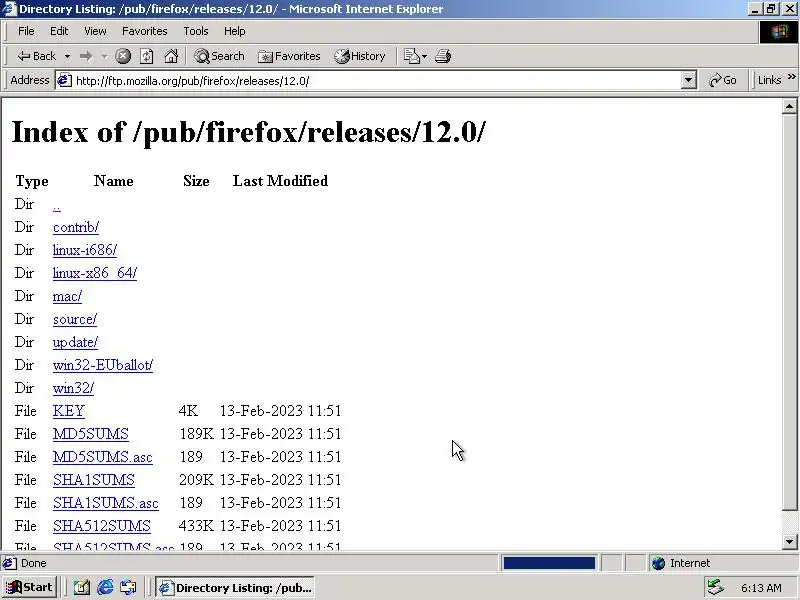The width and height of the screenshot is (800, 600).
Task: Open the linux-i686/ directory link
Action: (85, 250)
